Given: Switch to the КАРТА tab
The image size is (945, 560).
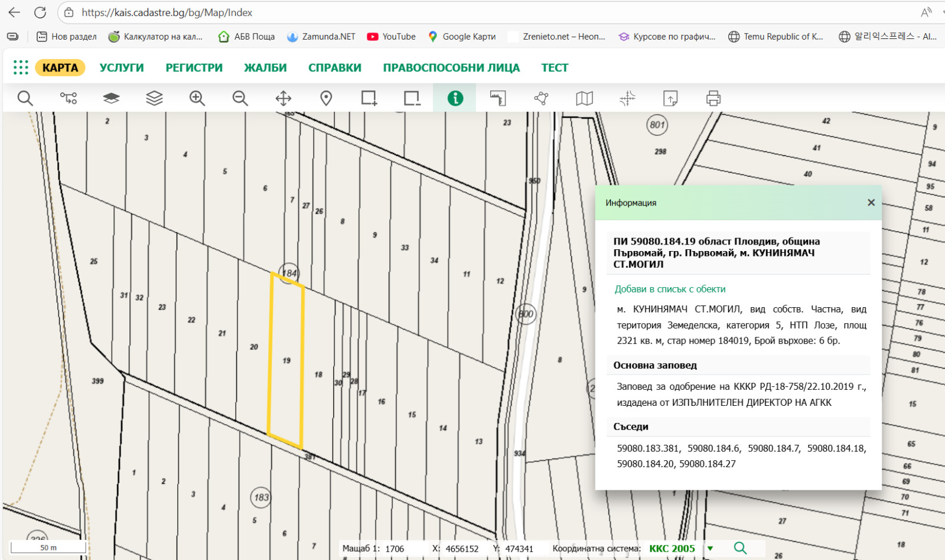Looking at the screenshot, I should (x=60, y=67).
